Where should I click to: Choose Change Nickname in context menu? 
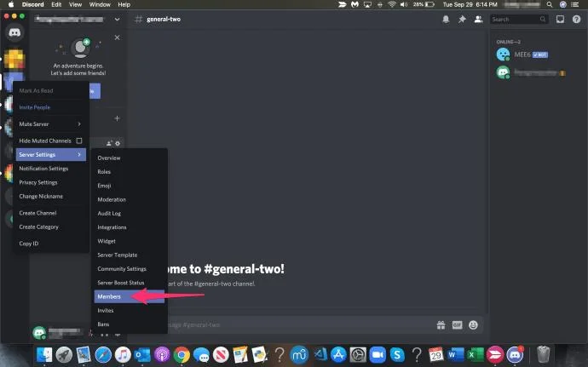(50, 197)
